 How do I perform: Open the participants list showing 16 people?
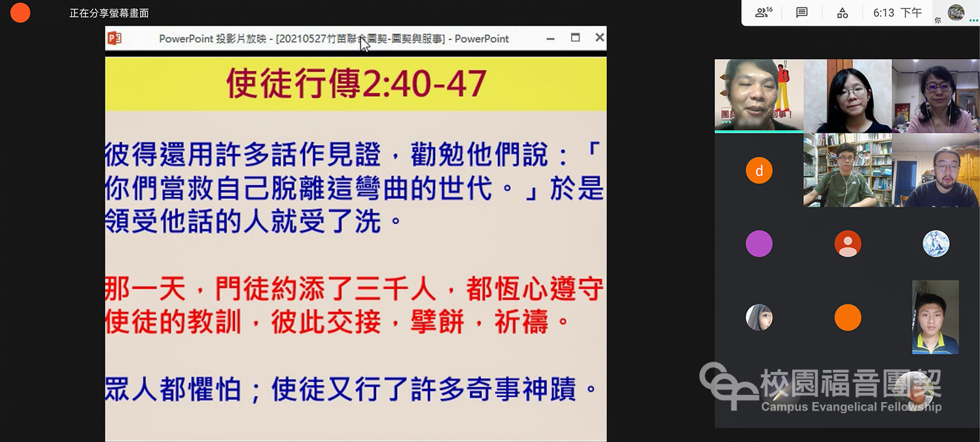(764, 12)
